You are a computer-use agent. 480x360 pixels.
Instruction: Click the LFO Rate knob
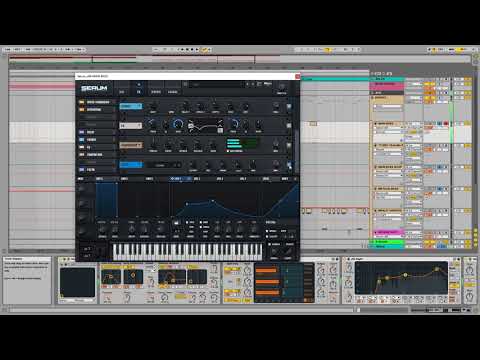pyautogui.click(x=217, y=229)
